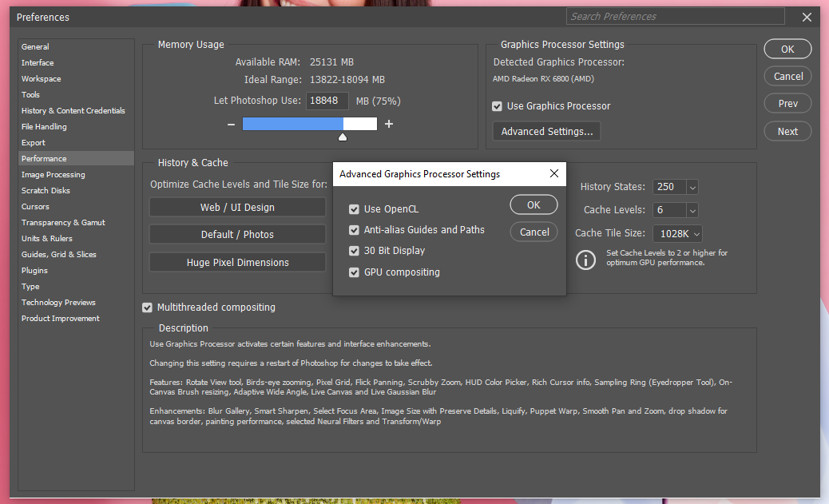
Task: Click the Ideal Range value 13822-18094 MB
Action: click(347, 80)
